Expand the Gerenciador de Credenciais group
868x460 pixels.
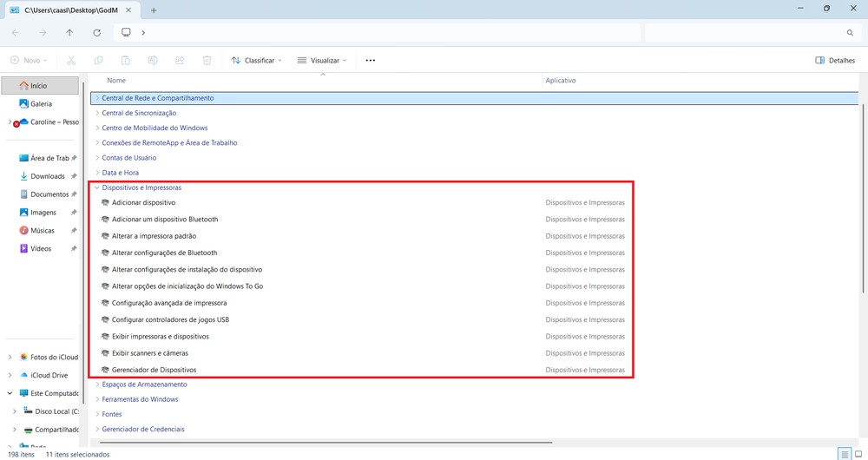[x=97, y=429]
